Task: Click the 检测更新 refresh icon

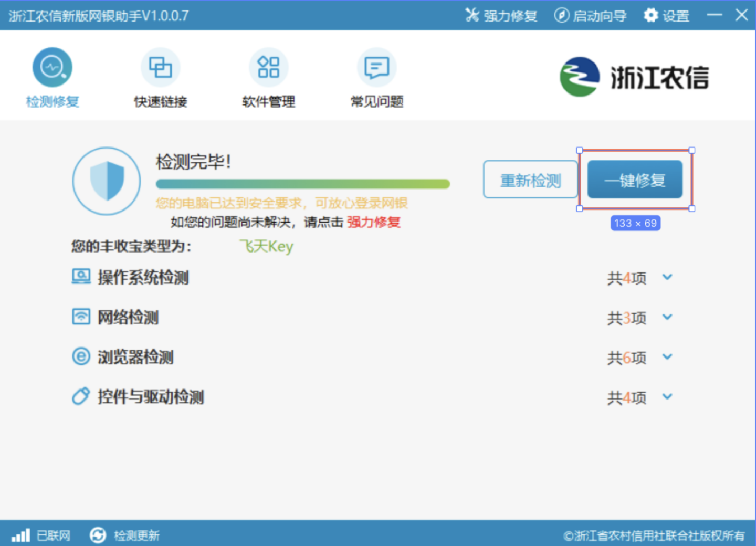Action: pyautogui.click(x=98, y=535)
